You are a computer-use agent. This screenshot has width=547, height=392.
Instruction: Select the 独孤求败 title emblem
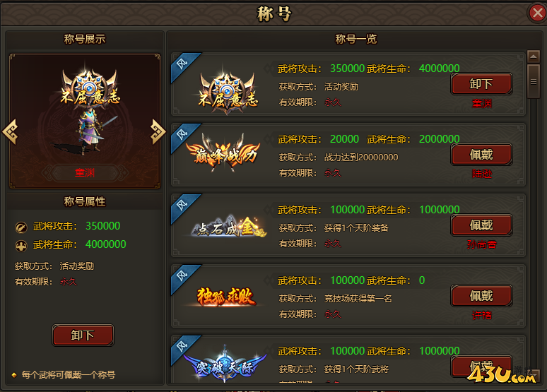[226, 297]
